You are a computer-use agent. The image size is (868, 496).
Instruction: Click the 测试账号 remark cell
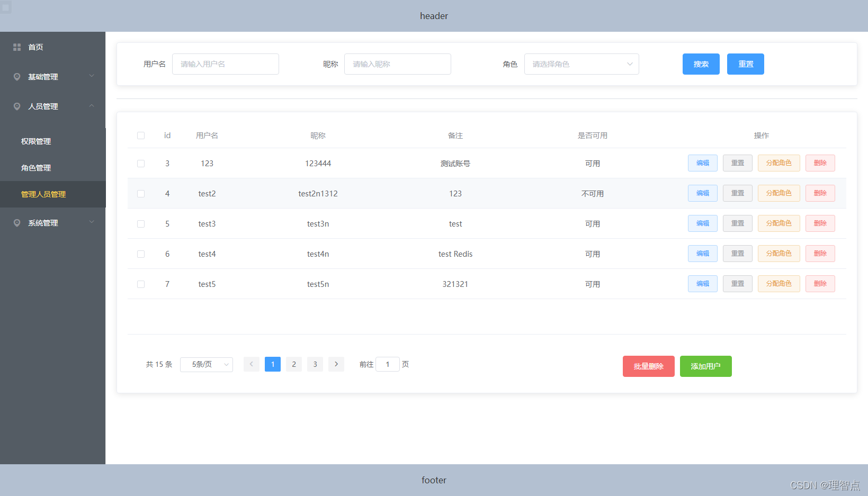coord(455,164)
